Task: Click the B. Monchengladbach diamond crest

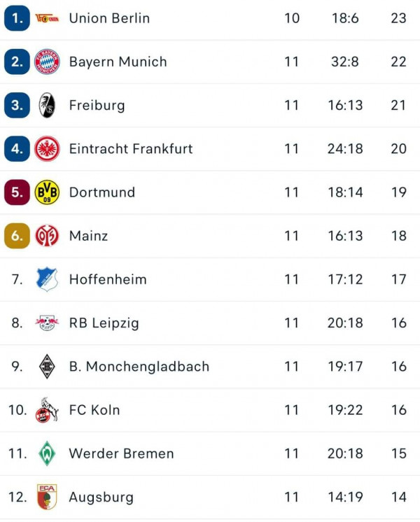Action: [47, 366]
